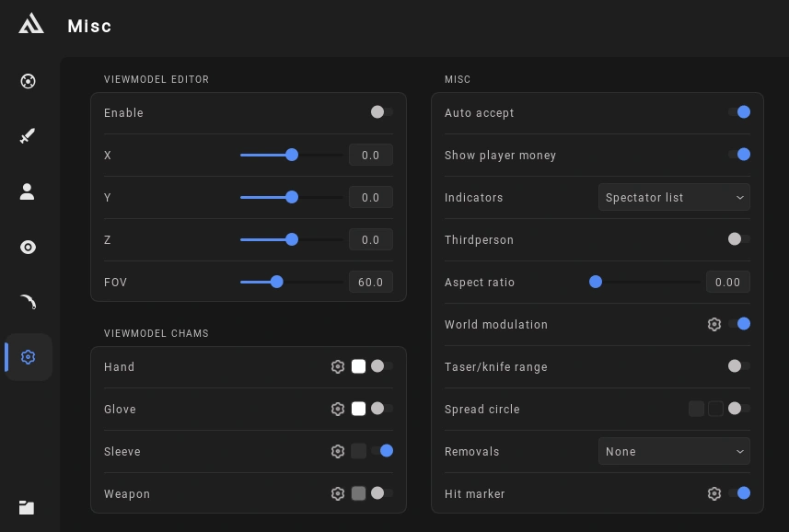The height and width of the screenshot is (532, 789).
Task: Pick the Glove chams color swatch
Action: (x=358, y=409)
